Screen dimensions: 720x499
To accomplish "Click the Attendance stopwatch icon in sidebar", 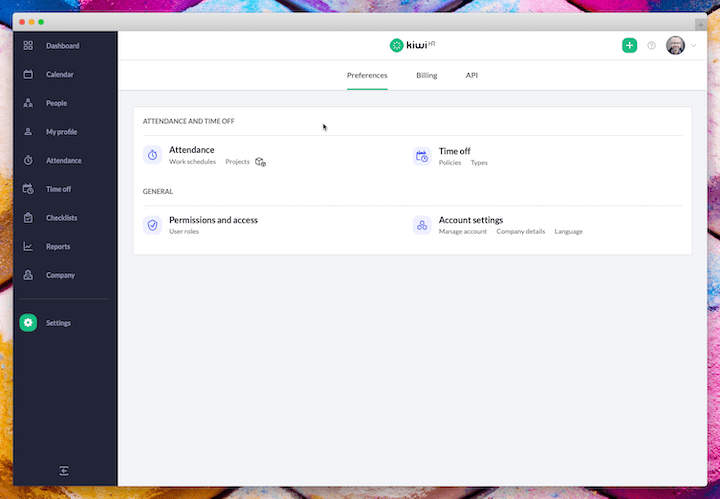I will [28, 160].
